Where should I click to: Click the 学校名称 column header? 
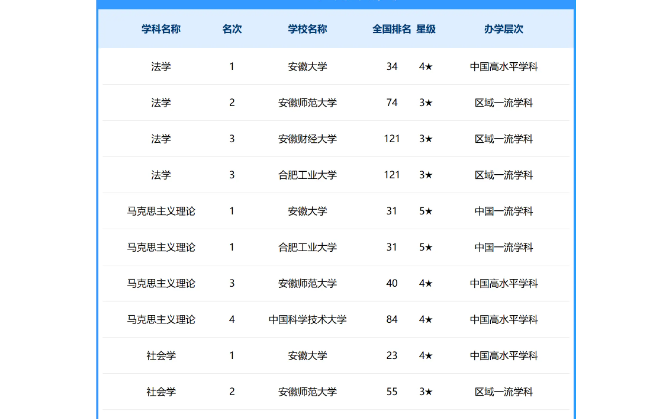pyautogui.click(x=307, y=29)
